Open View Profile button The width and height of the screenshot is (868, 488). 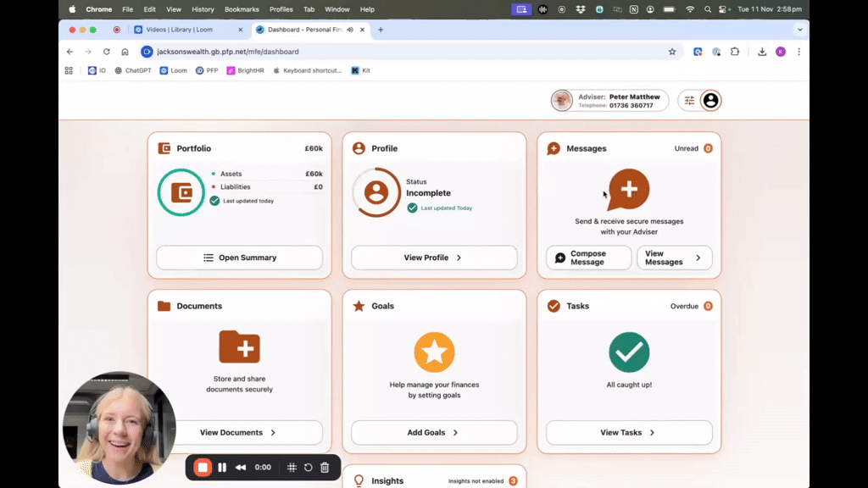click(x=434, y=258)
